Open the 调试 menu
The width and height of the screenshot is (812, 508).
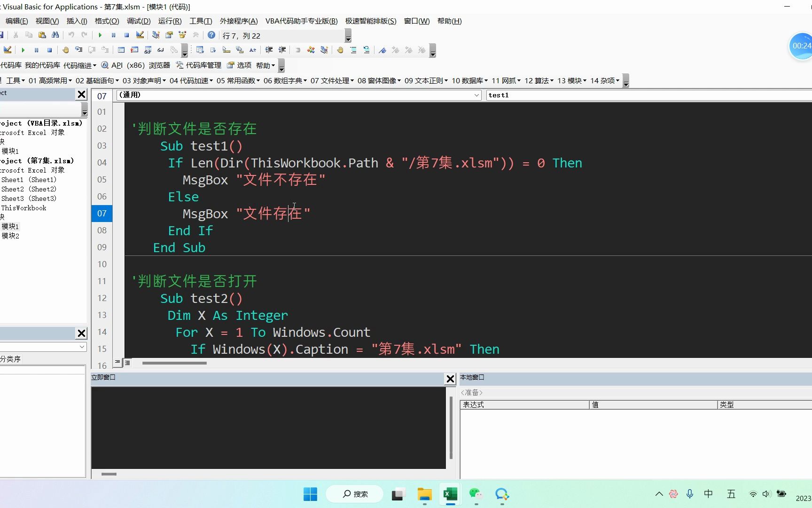(x=138, y=21)
